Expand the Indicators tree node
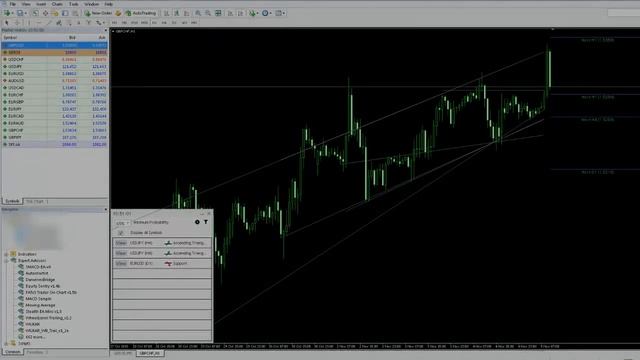640x360 pixels. (x=6, y=254)
